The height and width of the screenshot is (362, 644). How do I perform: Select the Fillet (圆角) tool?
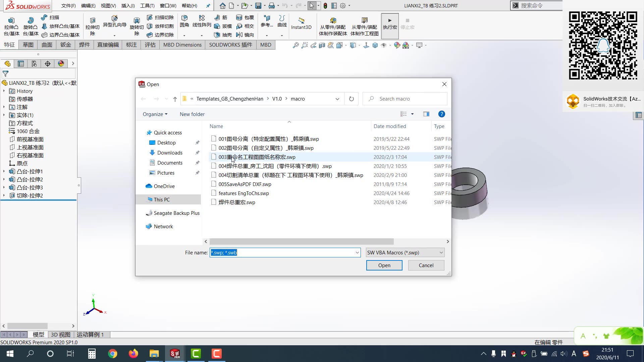pos(184,21)
